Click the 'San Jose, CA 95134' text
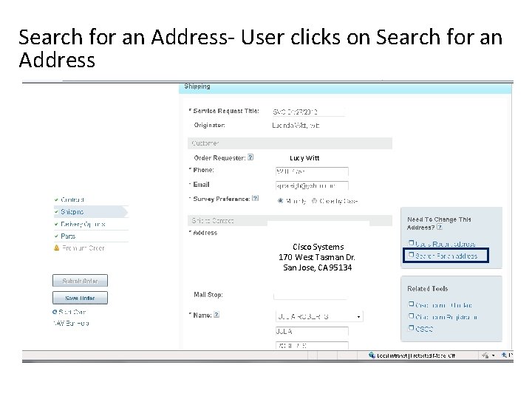The height and width of the screenshot is (399, 532). click(x=317, y=267)
